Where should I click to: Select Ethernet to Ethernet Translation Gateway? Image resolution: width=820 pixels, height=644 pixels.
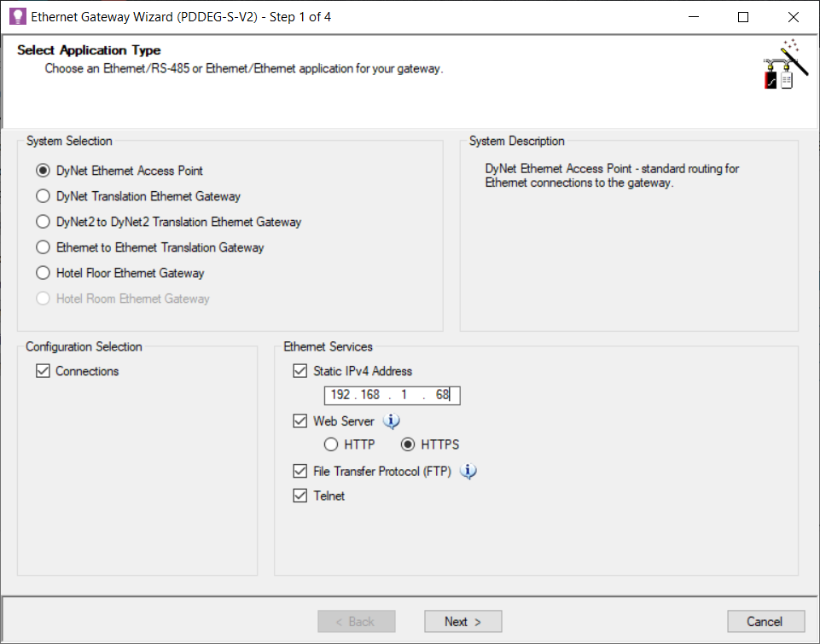[43, 247]
